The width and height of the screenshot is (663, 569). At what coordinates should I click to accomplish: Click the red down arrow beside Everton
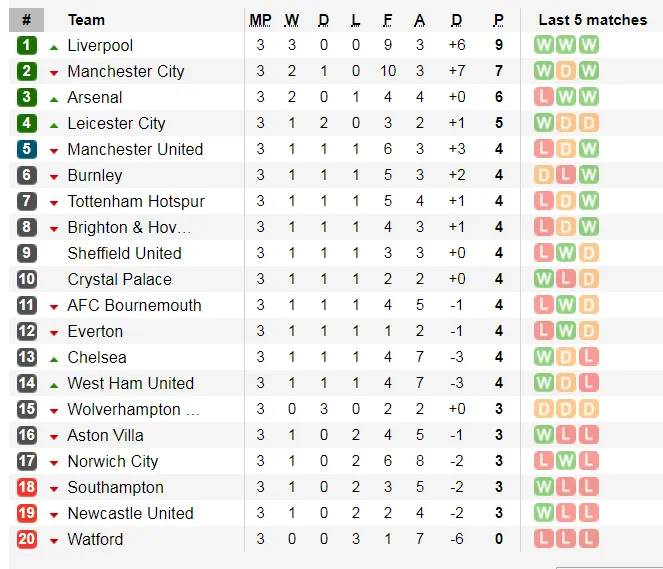tap(54, 332)
